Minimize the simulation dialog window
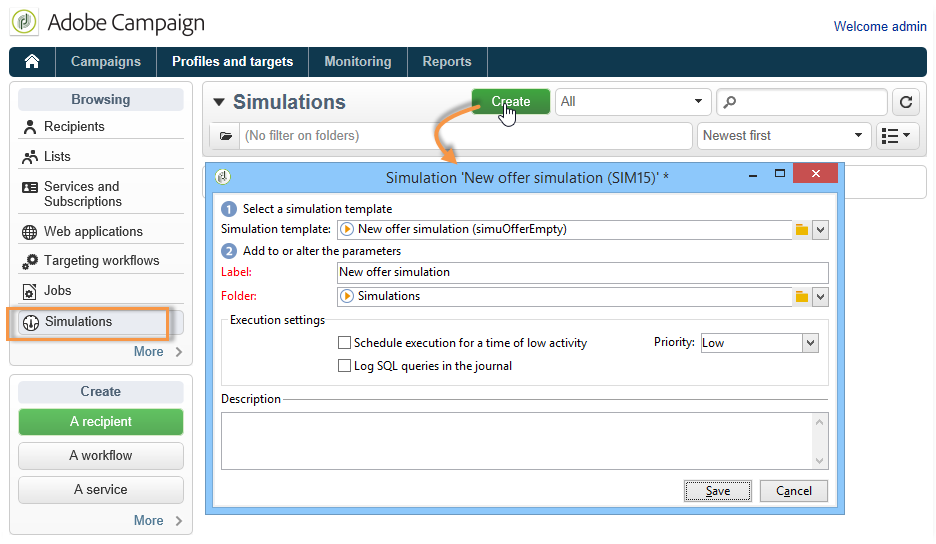936x544 pixels. pyautogui.click(x=753, y=175)
